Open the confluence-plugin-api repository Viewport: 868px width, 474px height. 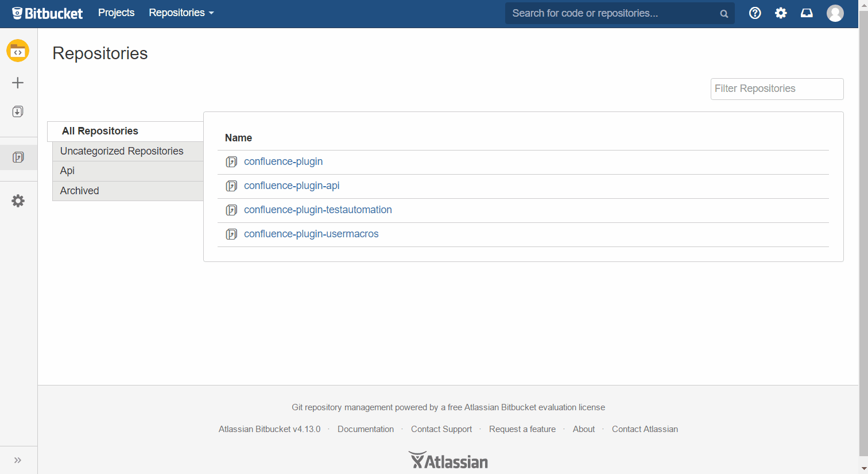tap(292, 186)
